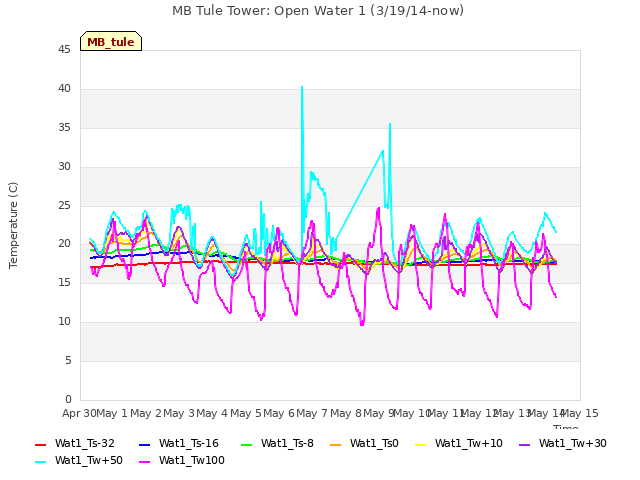This screenshot has width=640, height=480.
Task: Click blue swatch for Wat1_Ts-16
Action: click(145, 444)
